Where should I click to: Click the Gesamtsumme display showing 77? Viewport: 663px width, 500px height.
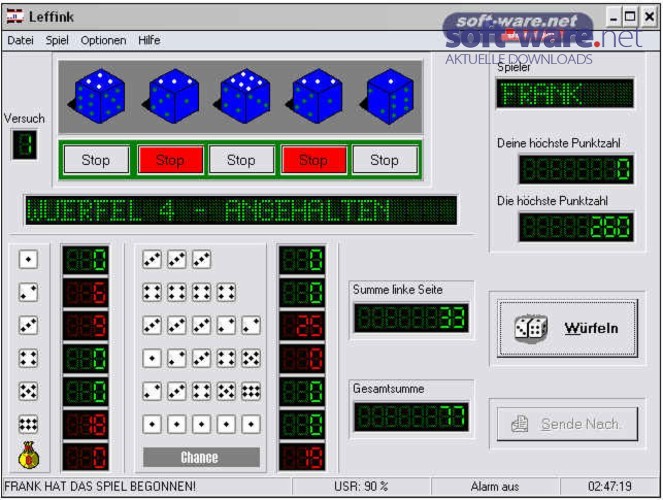click(x=411, y=417)
